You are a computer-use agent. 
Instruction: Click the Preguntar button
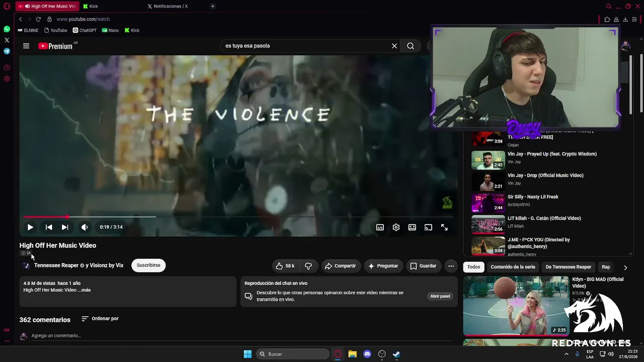(x=383, y=266)
